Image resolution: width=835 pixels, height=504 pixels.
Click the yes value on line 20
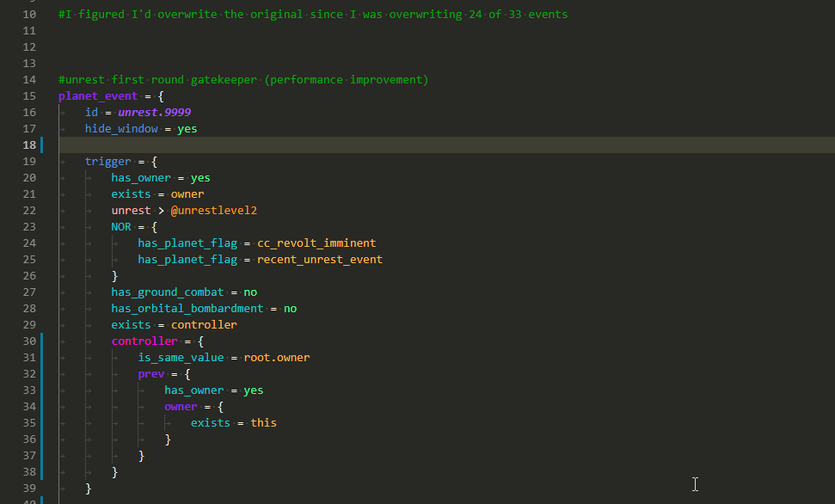(x=200, y=178)
